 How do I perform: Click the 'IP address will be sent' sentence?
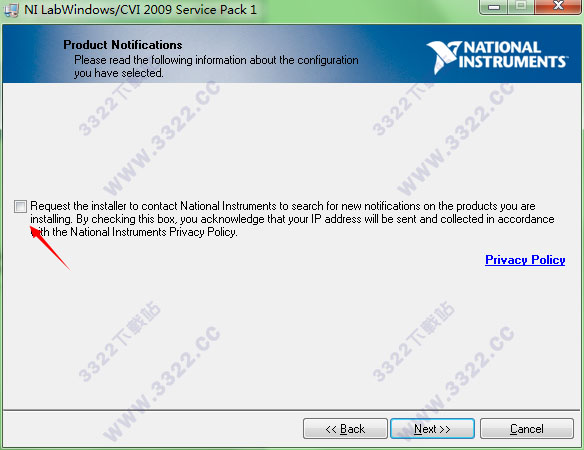[364, 219]
